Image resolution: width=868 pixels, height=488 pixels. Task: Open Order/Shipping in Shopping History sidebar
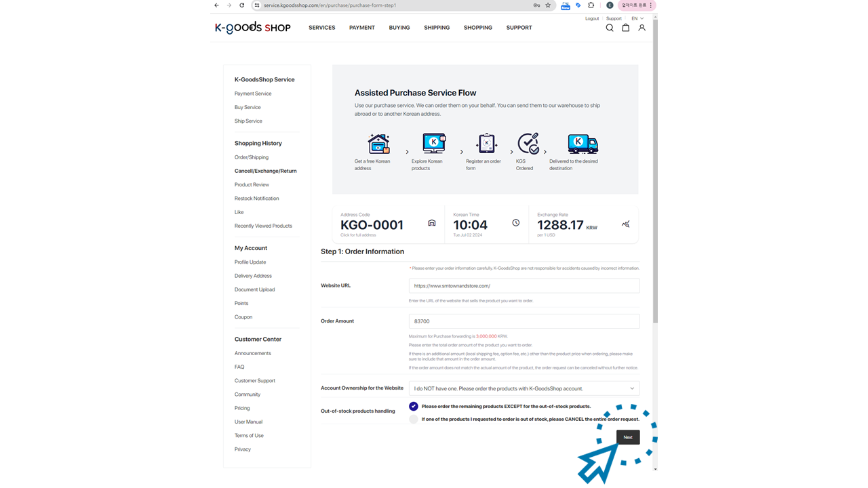[x=252, y=157]
